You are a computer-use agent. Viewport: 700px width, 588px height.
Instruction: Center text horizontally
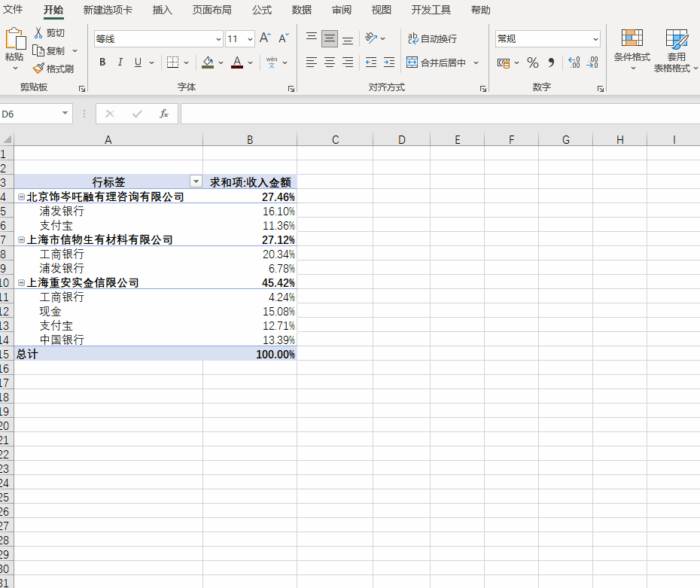click(x=330, y=62)
